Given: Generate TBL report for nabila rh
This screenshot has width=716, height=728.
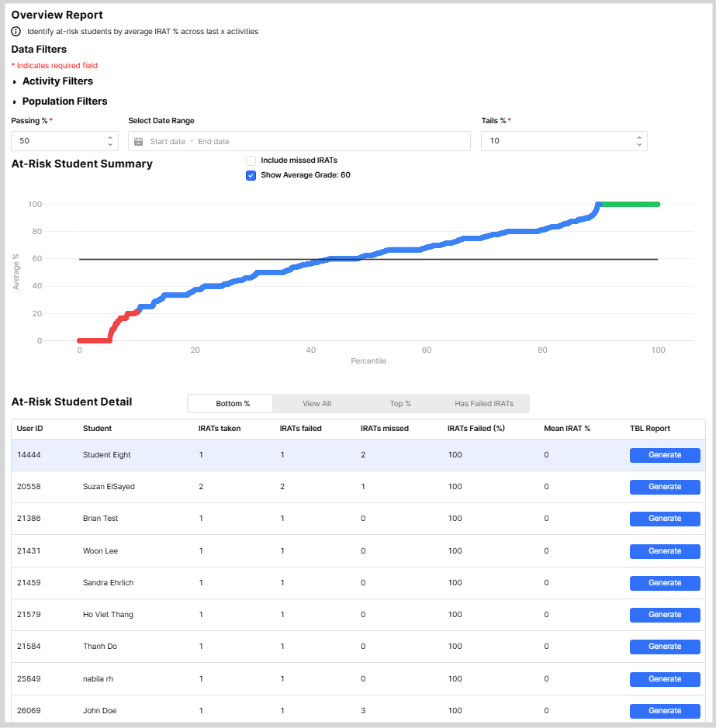Looking at the screenshot, I should click(x=665, y=679).
